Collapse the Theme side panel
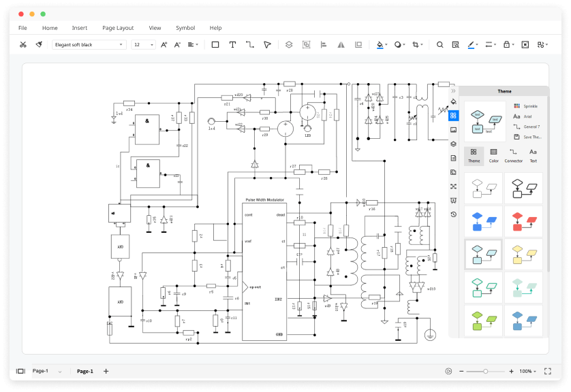Viewport: 571px width, 392px height. coord(453,91)
